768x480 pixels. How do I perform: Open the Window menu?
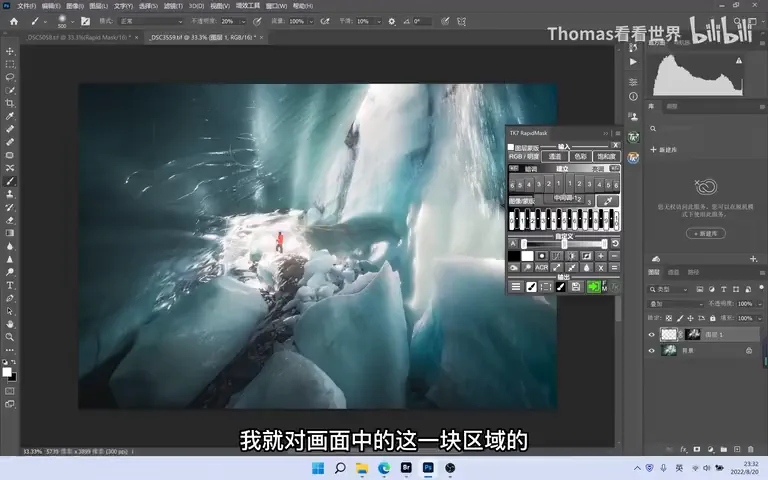click(276, 6)
